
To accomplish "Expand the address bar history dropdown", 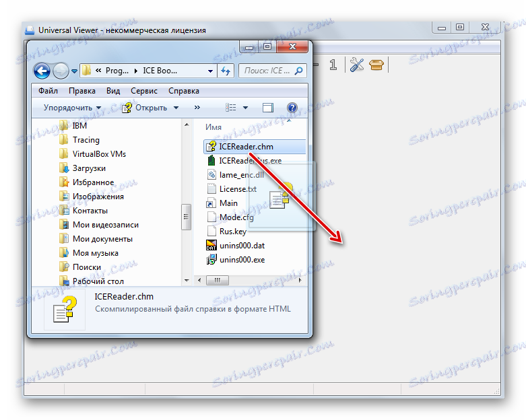I will click(210, 71).
